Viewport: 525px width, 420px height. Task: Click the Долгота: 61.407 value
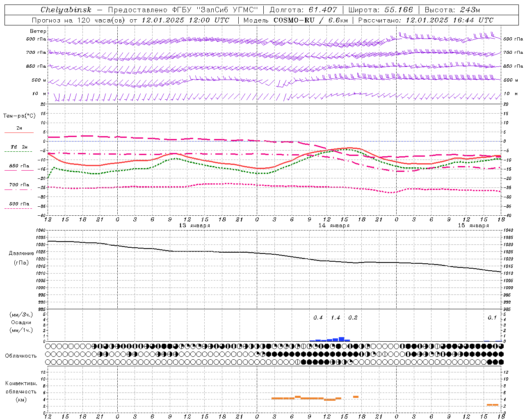303,10
